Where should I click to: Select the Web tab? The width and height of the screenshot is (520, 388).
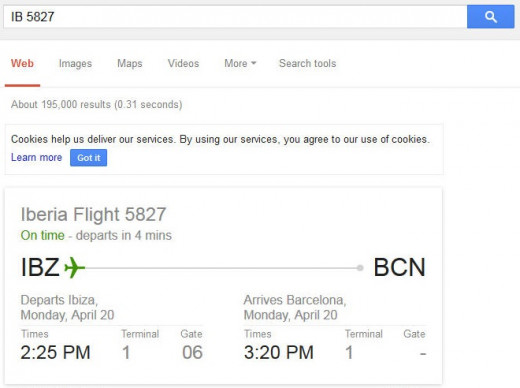[x=22, y=63]
